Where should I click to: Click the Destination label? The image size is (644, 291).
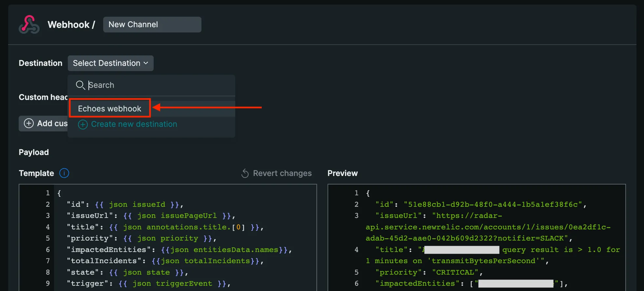(40, 63)
